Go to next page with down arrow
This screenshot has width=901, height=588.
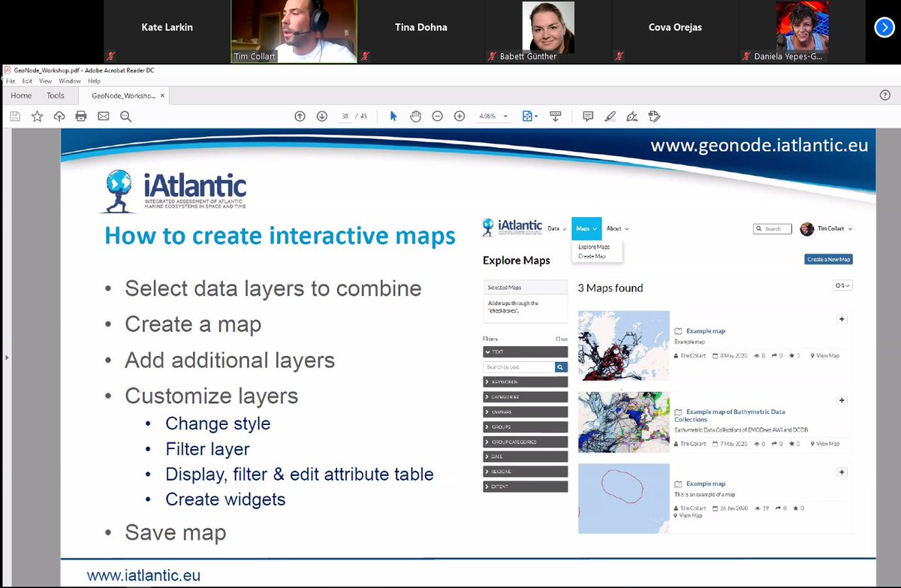(x=322, y=116)
